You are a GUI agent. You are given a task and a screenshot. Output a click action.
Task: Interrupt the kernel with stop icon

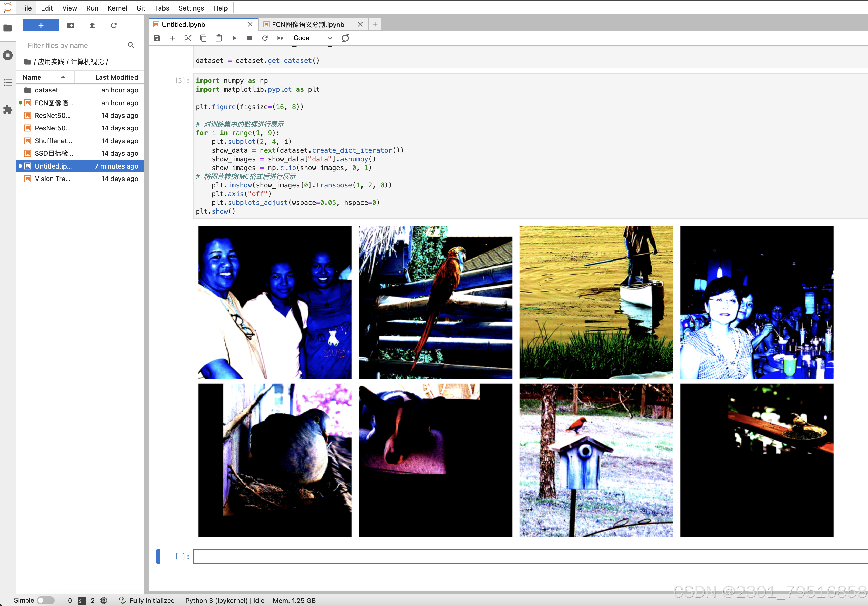(250, 38)
